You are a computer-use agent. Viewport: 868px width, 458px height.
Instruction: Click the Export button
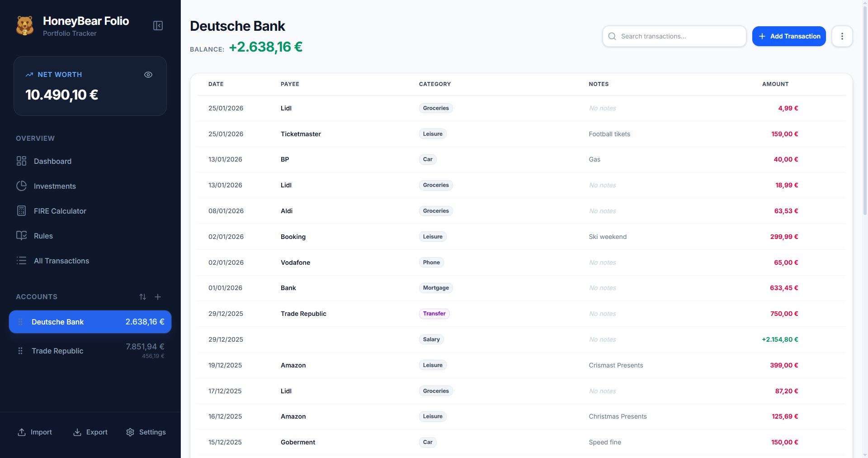90,432
